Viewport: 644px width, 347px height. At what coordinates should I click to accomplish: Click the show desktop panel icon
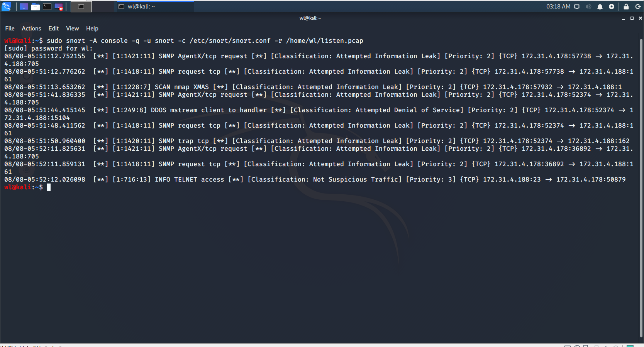[24, 7]
